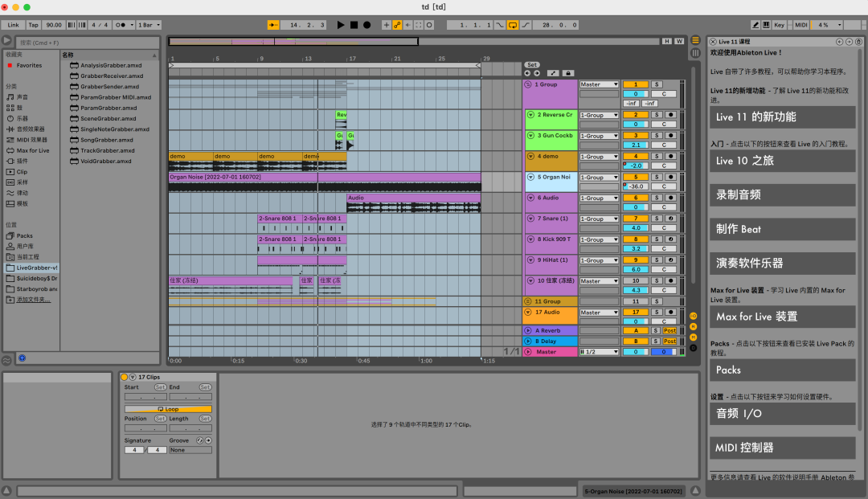Solo the 2 Reverse Cr track
Viewport: 868px width, 499px height.
click(657, 115)
